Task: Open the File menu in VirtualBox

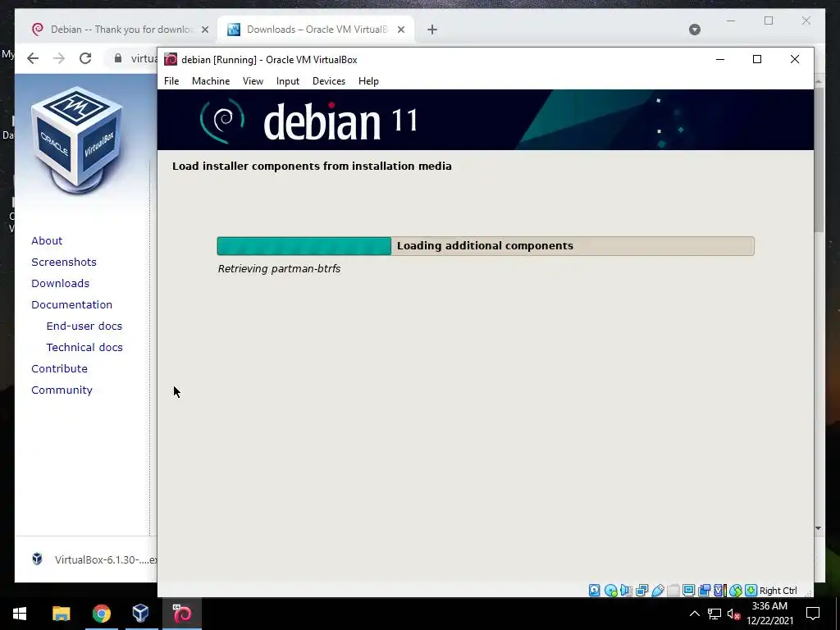Action: (x=171, y=81)
